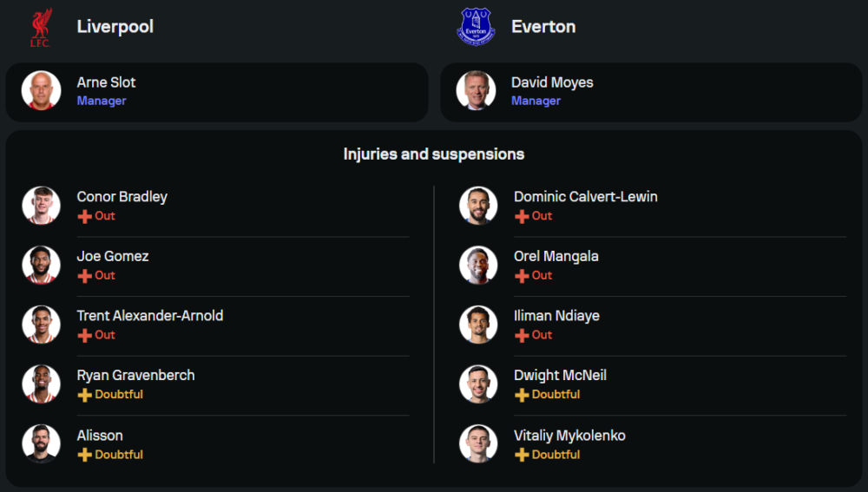
Task: Open the Everton team name link
Action: [x=543, y=27]
